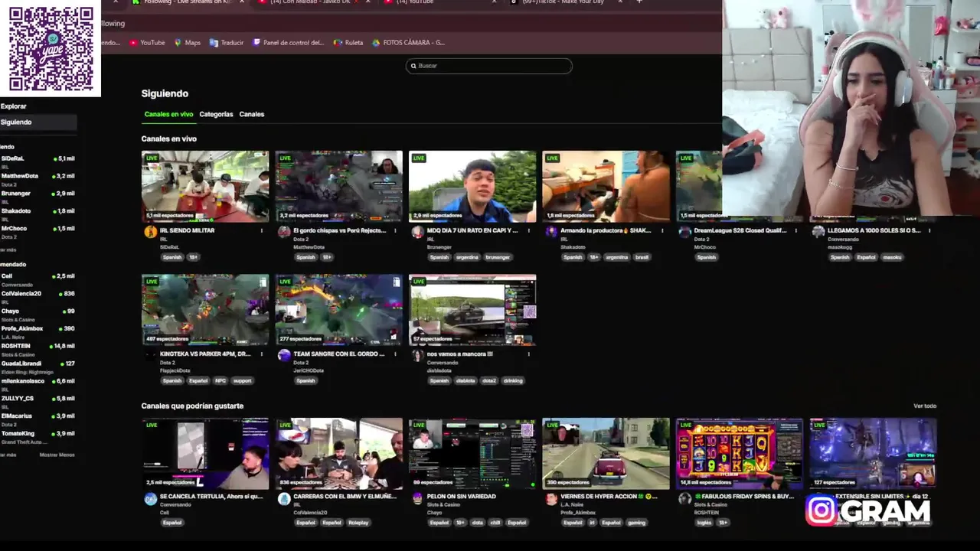The width and height of the screenshot is (980, 551).
Task: Open SiDeRaL channel avatar on IRL SIENDO MILITAR card
Action: 150,232
